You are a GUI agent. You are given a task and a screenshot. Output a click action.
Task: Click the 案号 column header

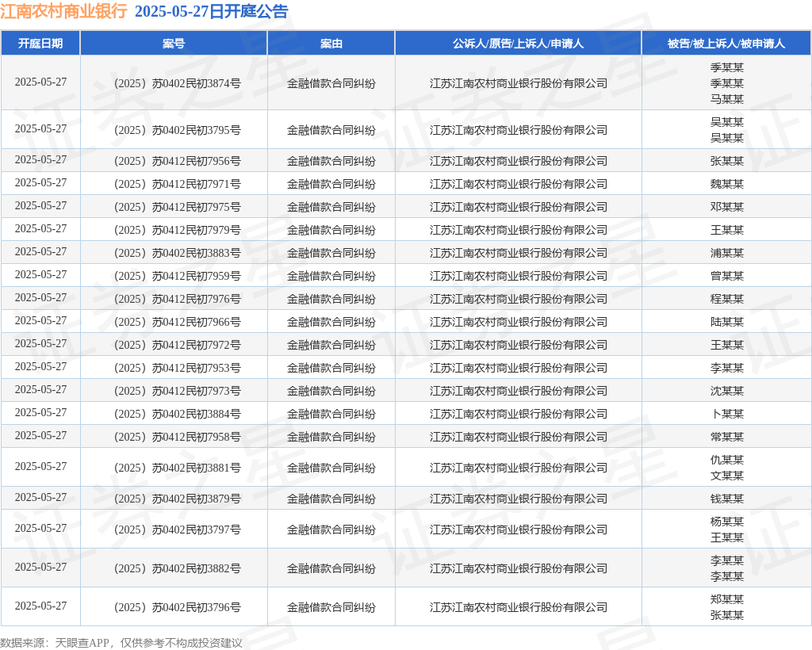174,44
